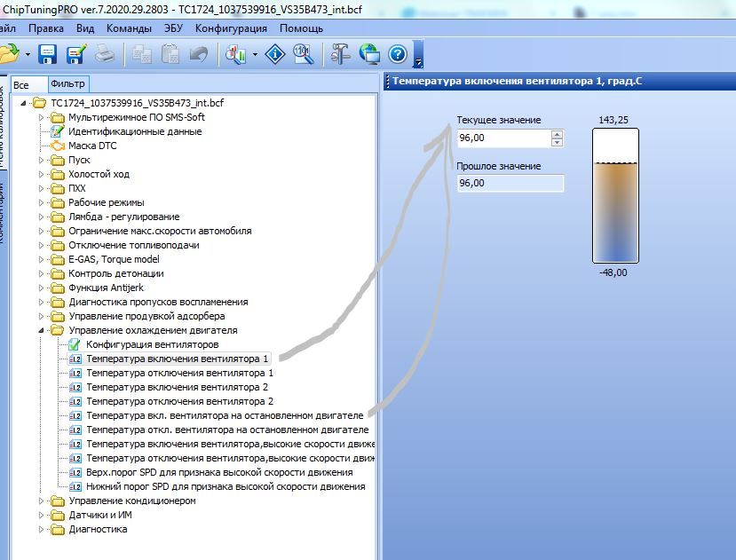The image size is (736, 560).
Task: Click the Paste clipboard icon
Action: point(170,54)
